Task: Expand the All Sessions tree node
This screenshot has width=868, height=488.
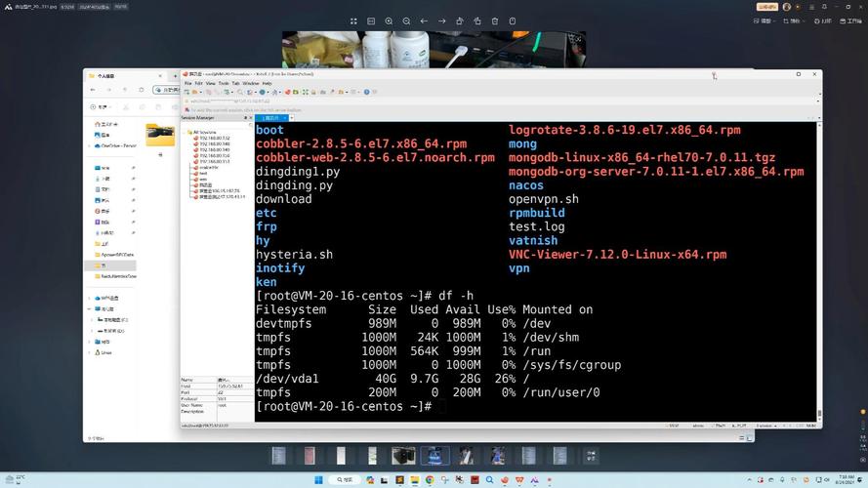Action: (185, 132)
